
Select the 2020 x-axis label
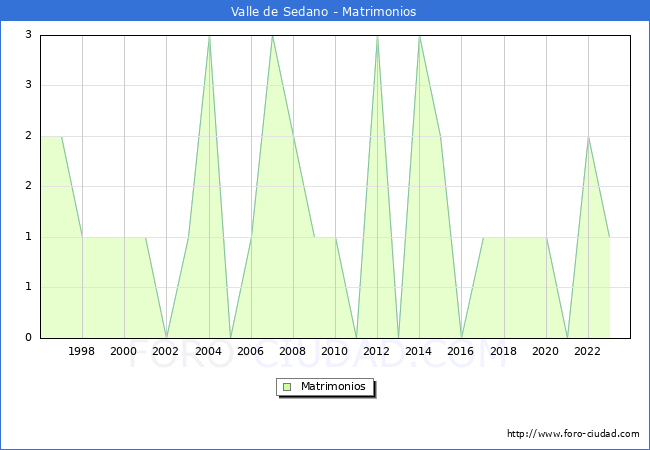click(x=546, y=351)
